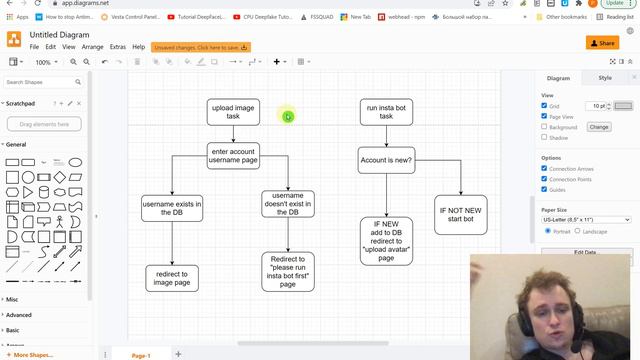Click Unsaved changes save button

coord(201,47)
